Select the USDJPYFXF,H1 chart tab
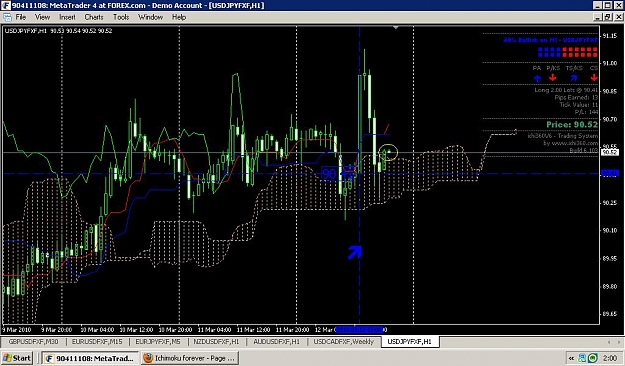 (x=409, y=342)
